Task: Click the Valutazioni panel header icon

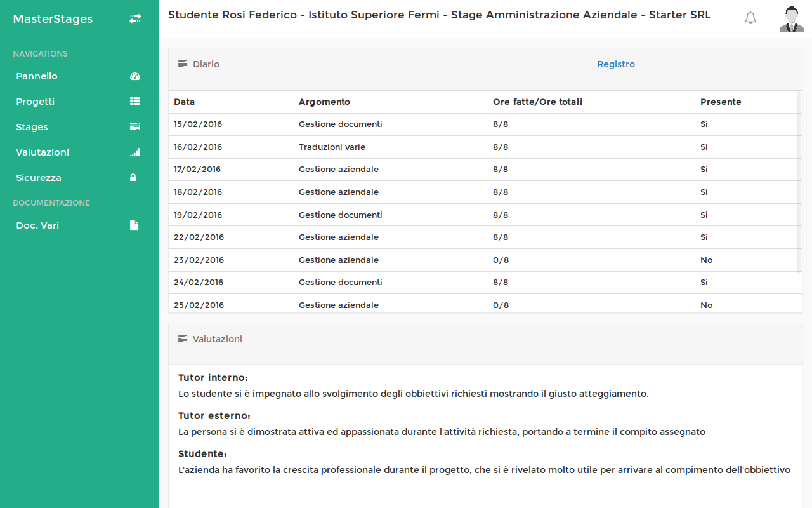Action: (x=183, y=339)
